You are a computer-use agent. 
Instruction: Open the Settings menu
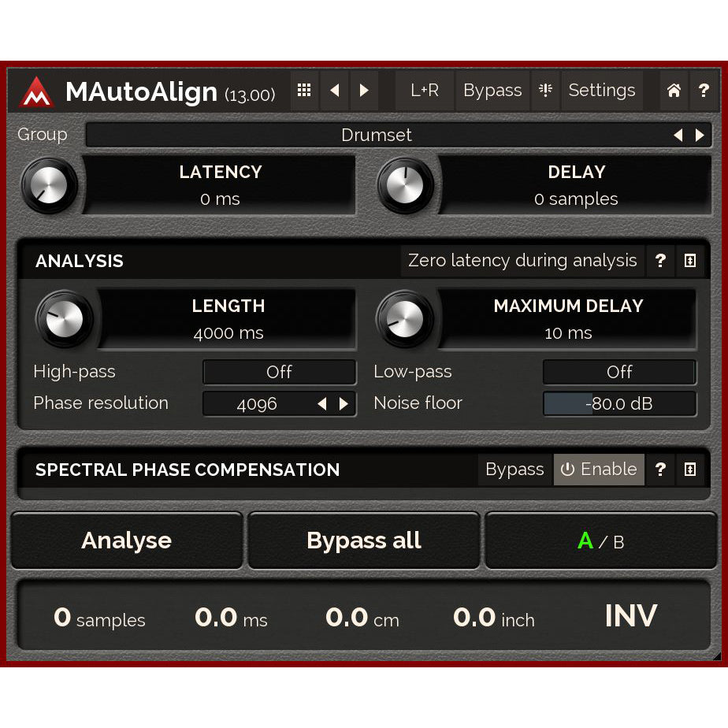click(x=602, y=90)
